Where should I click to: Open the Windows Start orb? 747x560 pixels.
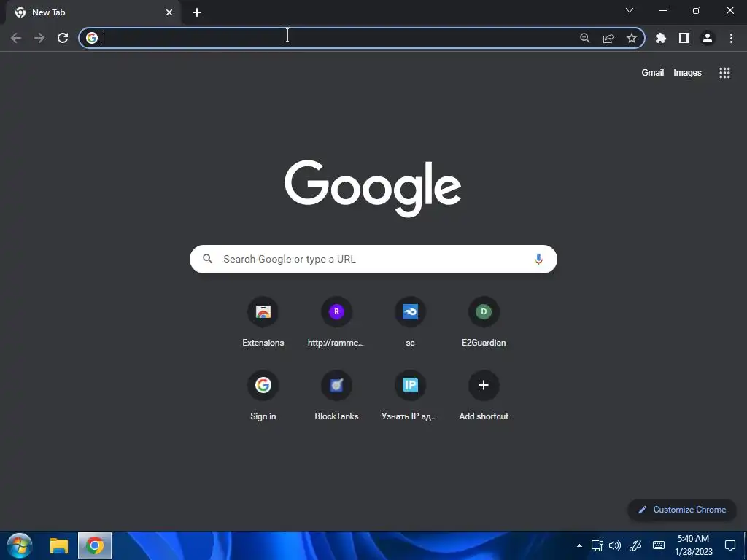[20, 545]
